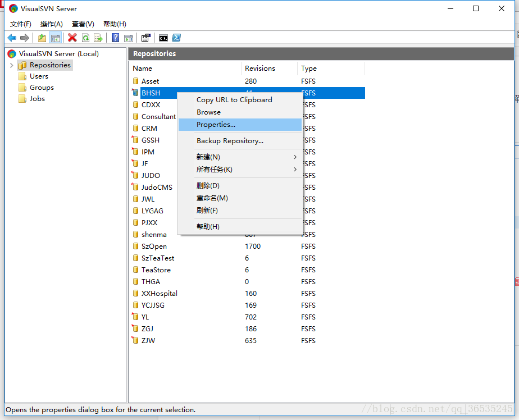The width and height of the screenshot is (519, 420).
Task: Click the VisualSVN Server (Local) root node
Action: pos(53,53)
